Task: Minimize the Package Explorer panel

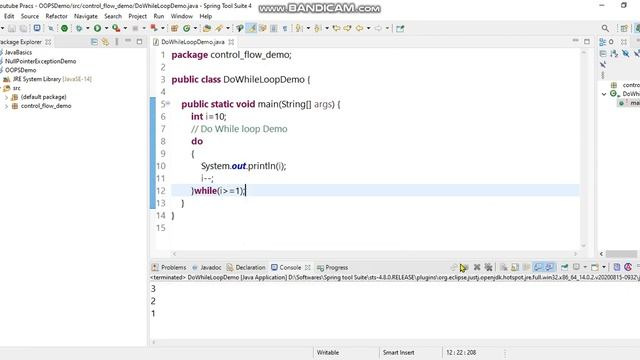Action: 128,41
